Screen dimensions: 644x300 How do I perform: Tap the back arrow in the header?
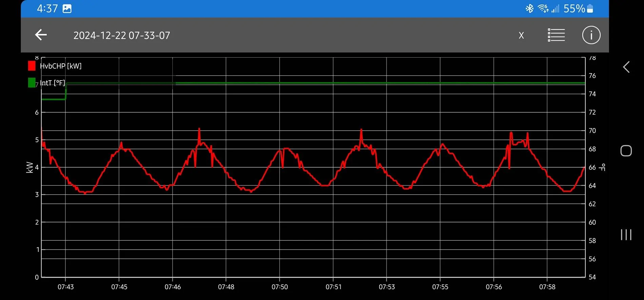click(x=41, y=35)
